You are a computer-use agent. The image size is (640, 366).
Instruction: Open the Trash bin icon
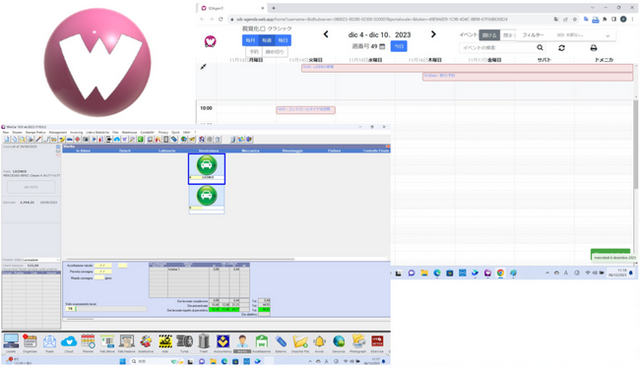point(204,342)
